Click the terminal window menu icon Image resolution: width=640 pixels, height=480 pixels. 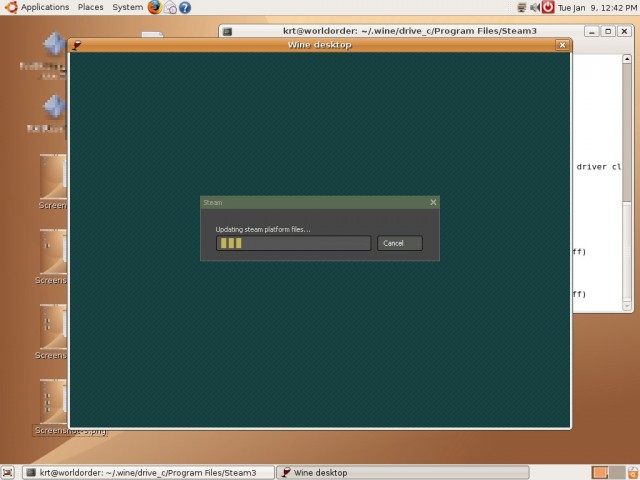click(227, 31)
